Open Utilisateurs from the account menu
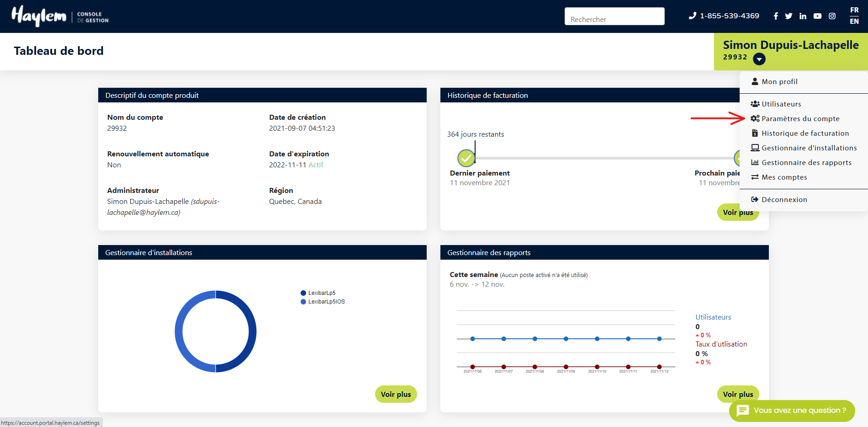868x427 pixels. click(x=781, y=104)
